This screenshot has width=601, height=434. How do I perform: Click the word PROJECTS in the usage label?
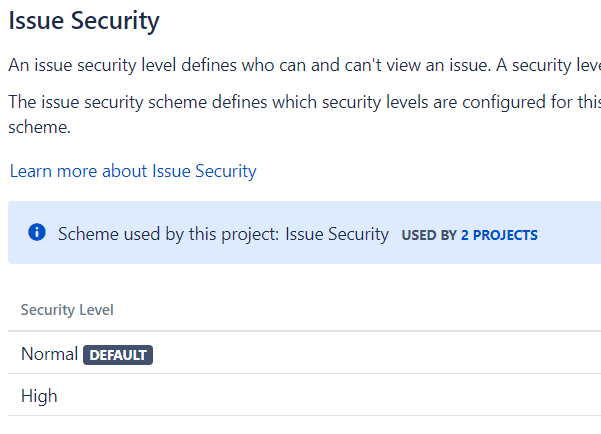click(505, 235)
